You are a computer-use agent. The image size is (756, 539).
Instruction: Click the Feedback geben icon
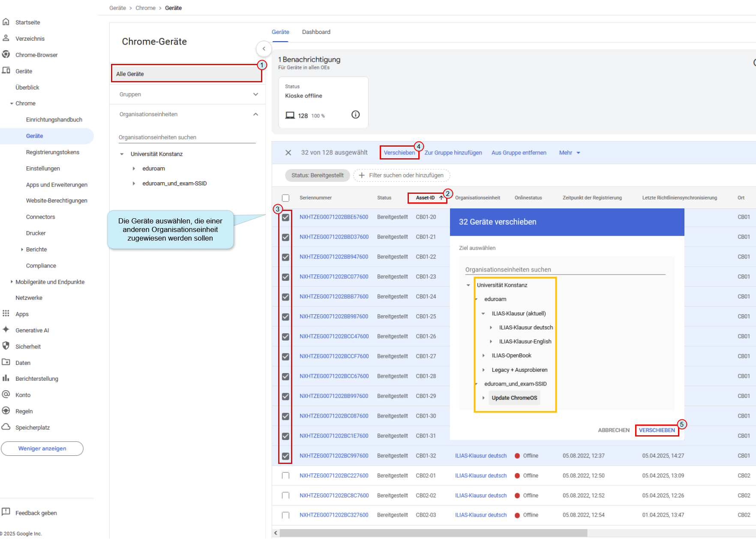[x=6, y=512]
